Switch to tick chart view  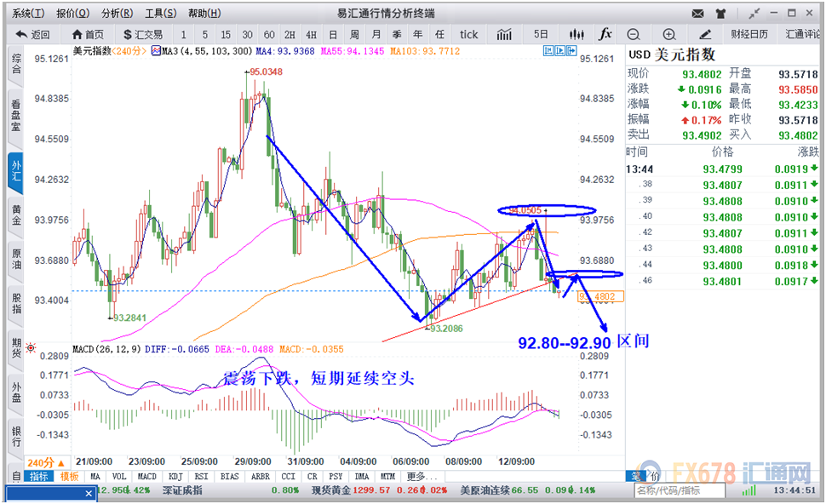click(468, 35)
